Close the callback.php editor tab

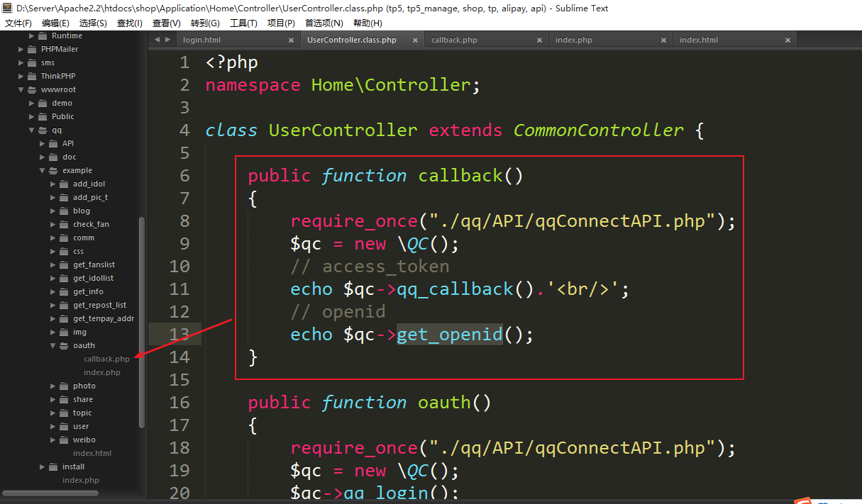tap(540, 40)
